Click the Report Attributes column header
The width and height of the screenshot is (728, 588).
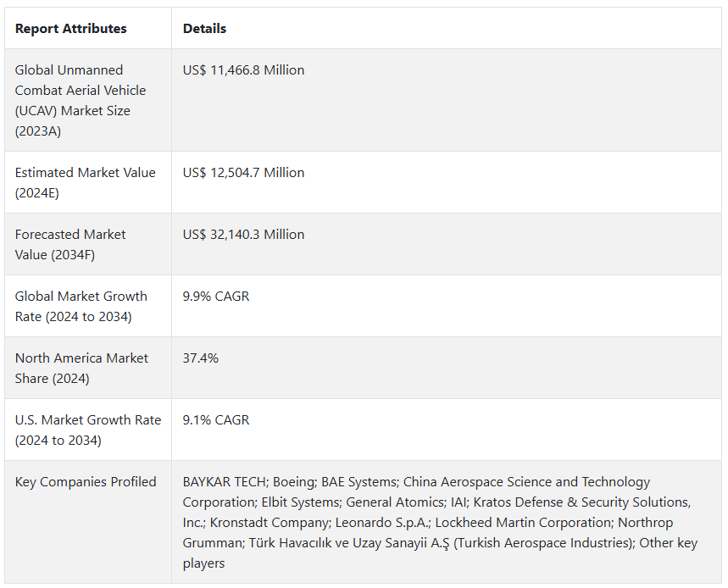tap(70, 29)
